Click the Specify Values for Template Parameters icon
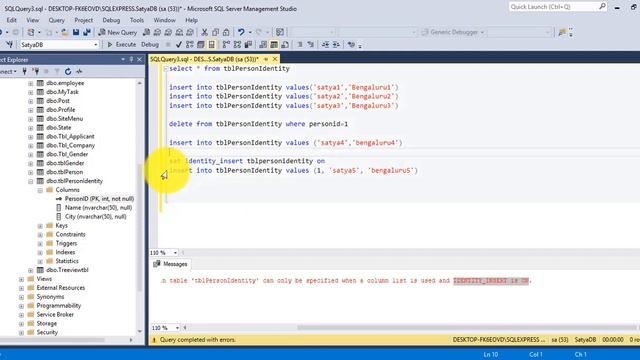This screenshot has width=640, height=360. (351, 44)
